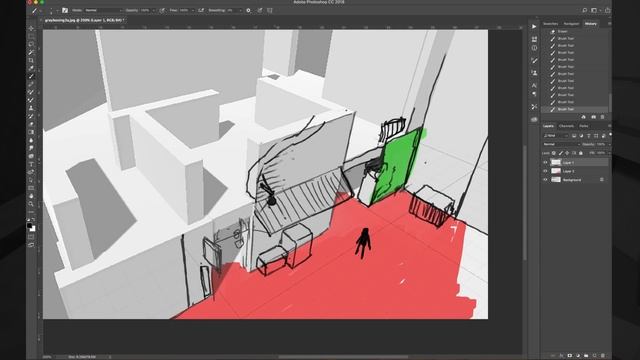Toggle lock transparent pixels
The image size is (640, 360).
554,153
